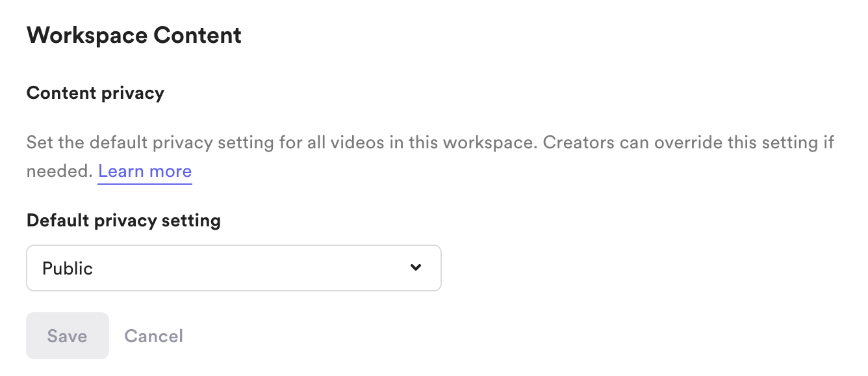The height and width of the screenshot is (376, 868).
Task: Click the Content privacy subheading
Action: coord(96,93)
